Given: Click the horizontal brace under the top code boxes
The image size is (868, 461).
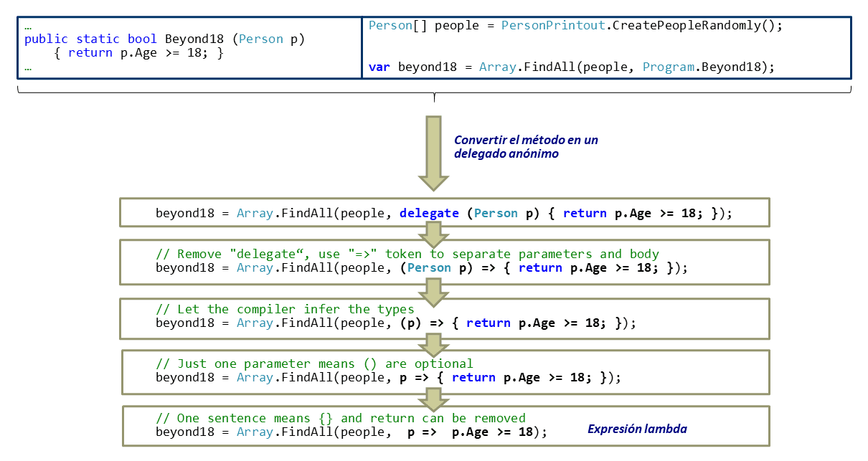Looking at the screenshot, I should point(434,92).
